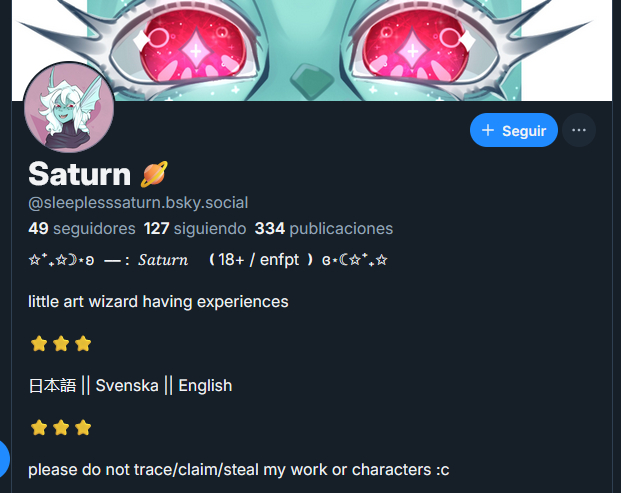This screenshot has height=493, width=621.
Task: Open the 127 siguiendo list
Action: pyautogui.click(x=195, y=228)
